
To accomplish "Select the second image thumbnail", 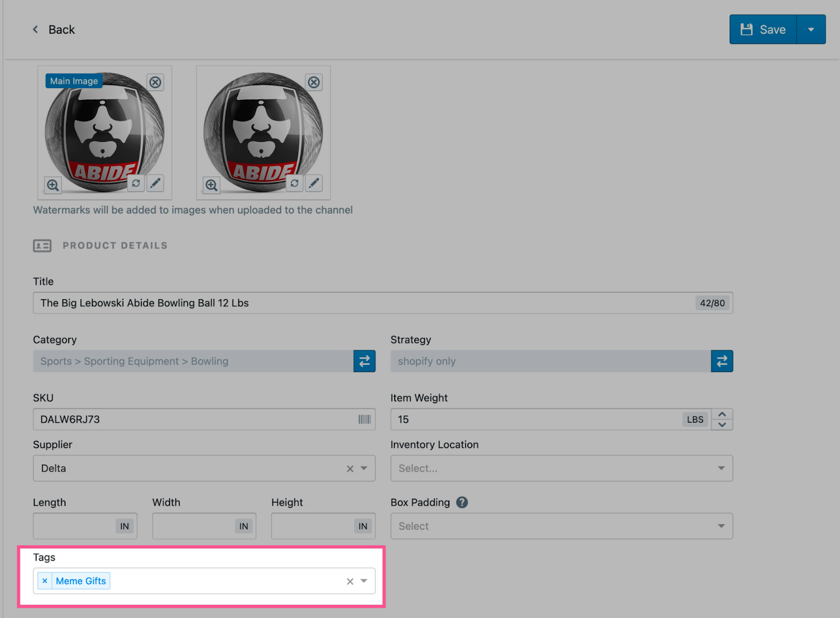I will 264,132.
